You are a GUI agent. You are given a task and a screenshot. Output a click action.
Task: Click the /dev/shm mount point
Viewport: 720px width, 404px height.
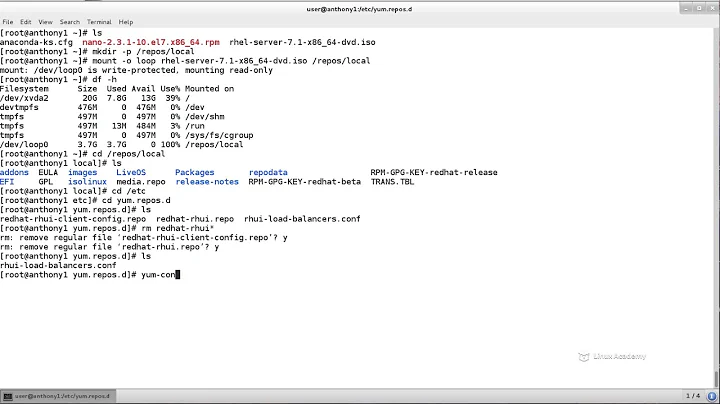[x=204, y=117]
